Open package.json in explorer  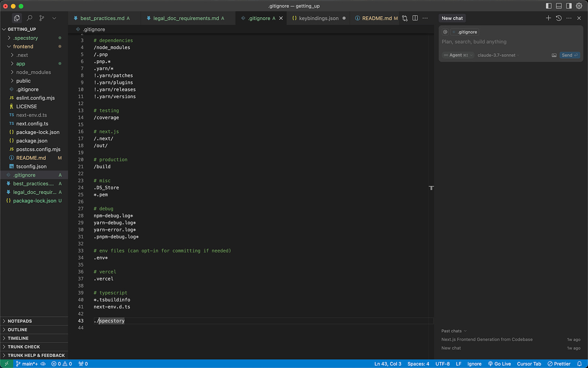point(34,141)
